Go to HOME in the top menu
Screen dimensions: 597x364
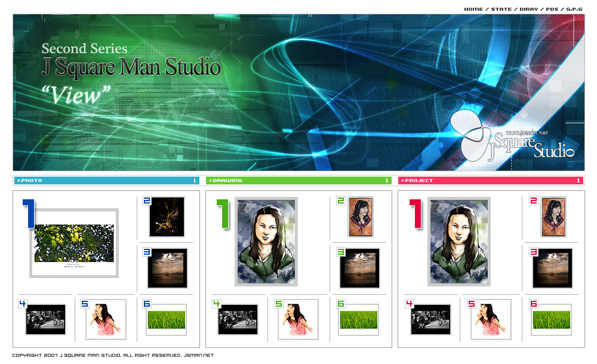tap(473, 10)
